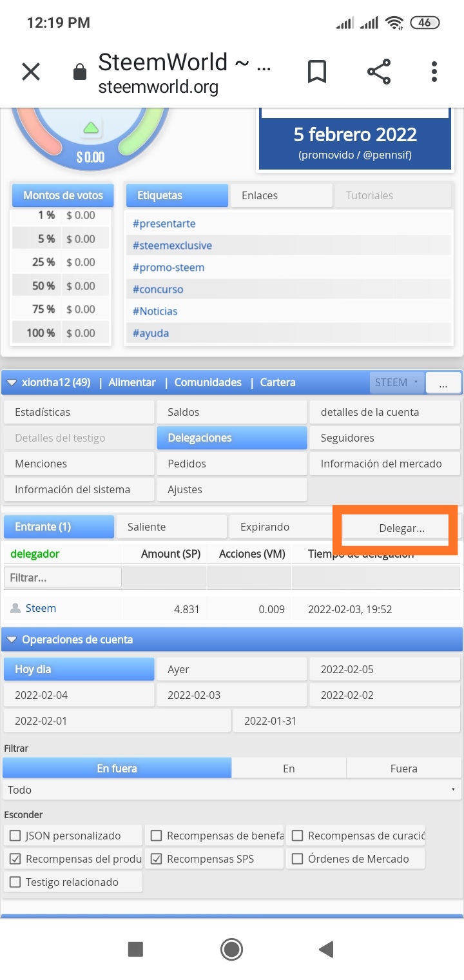Switch to the Saliente tab
This screenshot has width=464, height=980.
(172, 527)
